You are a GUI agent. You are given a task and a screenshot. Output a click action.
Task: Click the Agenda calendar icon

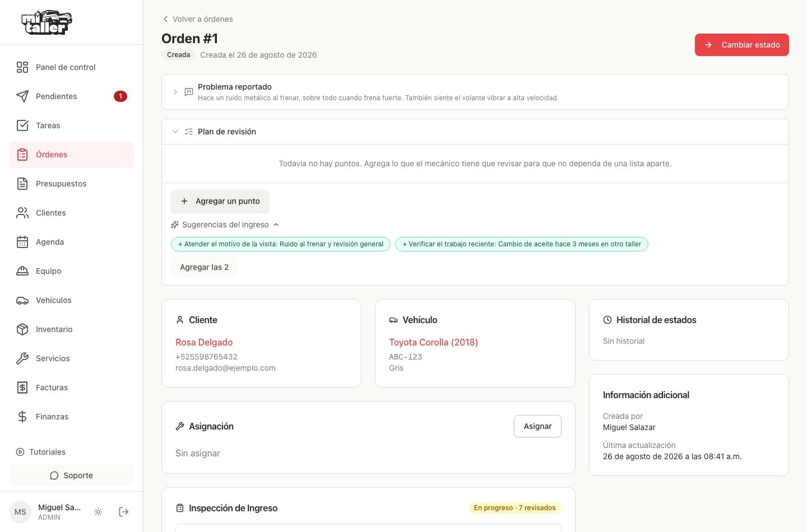pos(22,242)
